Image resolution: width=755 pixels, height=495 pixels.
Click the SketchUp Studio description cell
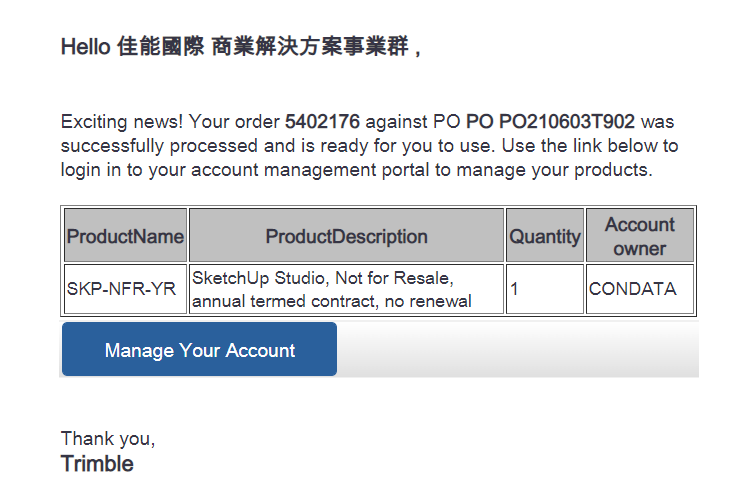click(346, 290)
